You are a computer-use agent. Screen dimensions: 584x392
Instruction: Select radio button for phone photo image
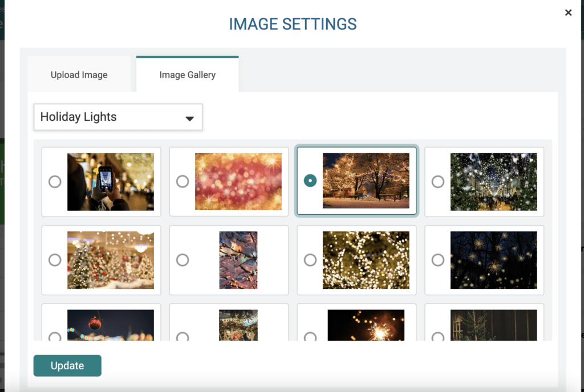pyautogui.click(x=55, y=182)
